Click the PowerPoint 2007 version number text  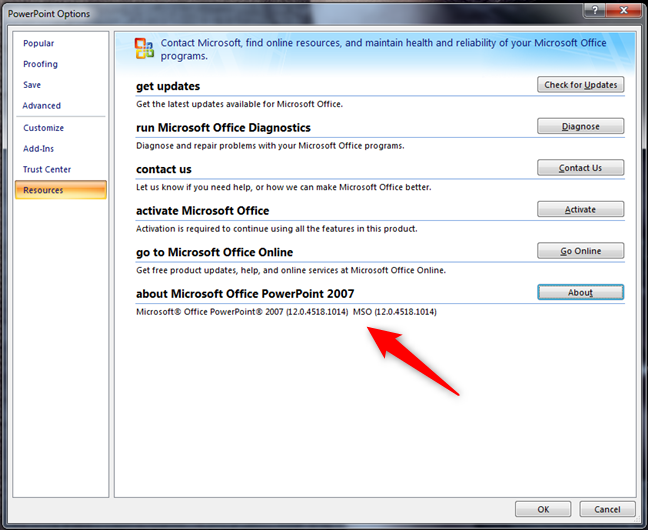(x=242, y=312)
